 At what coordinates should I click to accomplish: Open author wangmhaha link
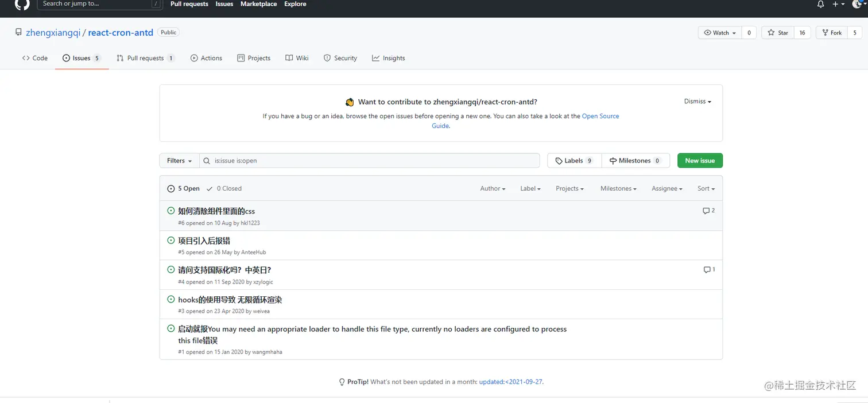tap(267, 352)
